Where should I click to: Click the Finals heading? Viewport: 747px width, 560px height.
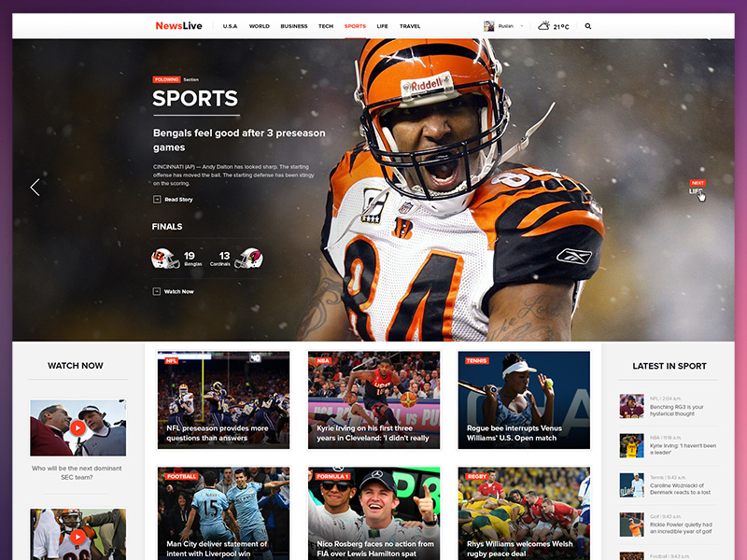point(167,227)
